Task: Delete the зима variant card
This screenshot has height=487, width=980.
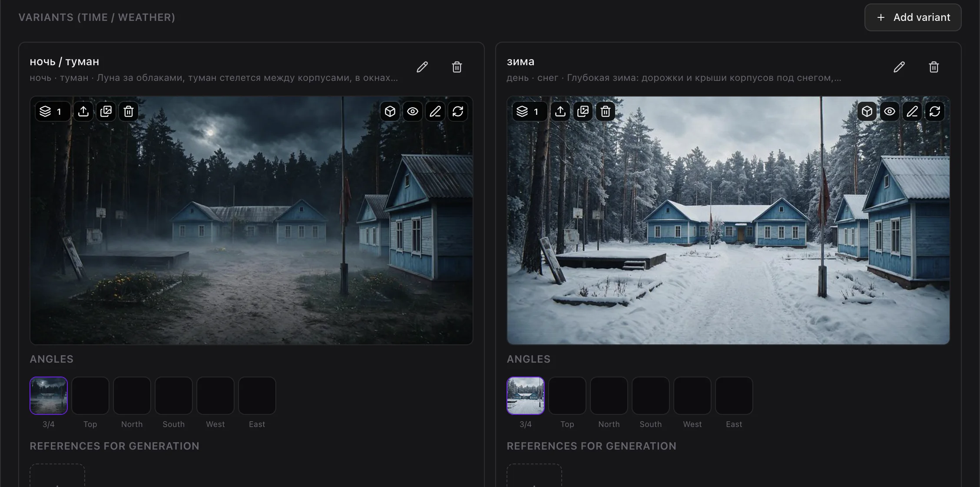Action: tap(934, 67)
